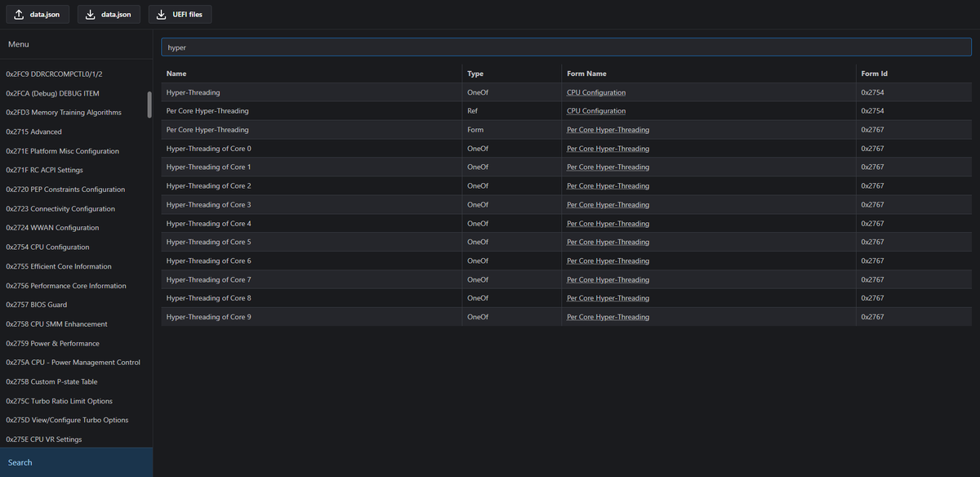Screen dimensions: 980x477
Task: Open 0x275B Custom P-state Table
Action: (51, 382)
